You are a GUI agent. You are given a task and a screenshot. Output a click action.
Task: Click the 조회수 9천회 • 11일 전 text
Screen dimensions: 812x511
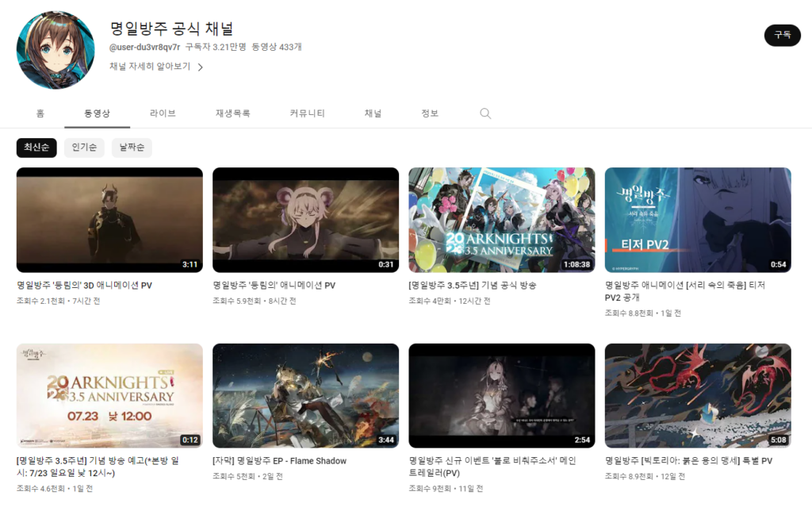click(x=446, y=489)
